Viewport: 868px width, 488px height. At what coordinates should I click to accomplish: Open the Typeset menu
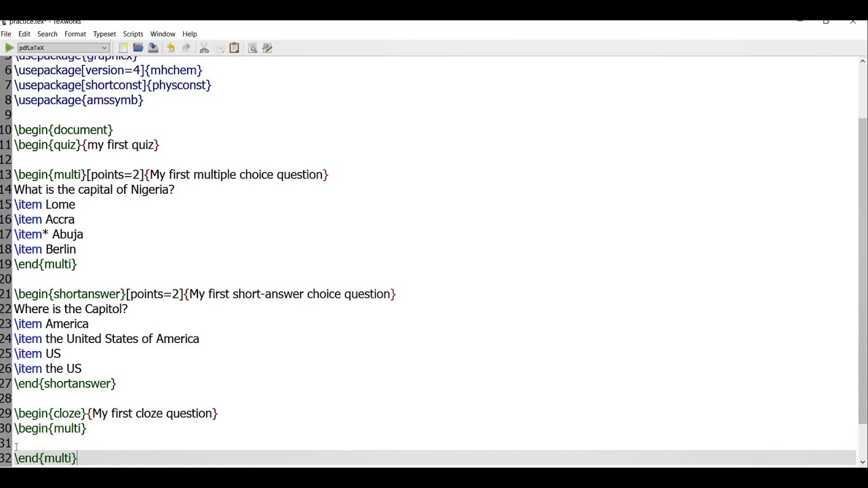pyautogui.click(x=104, y=34)
